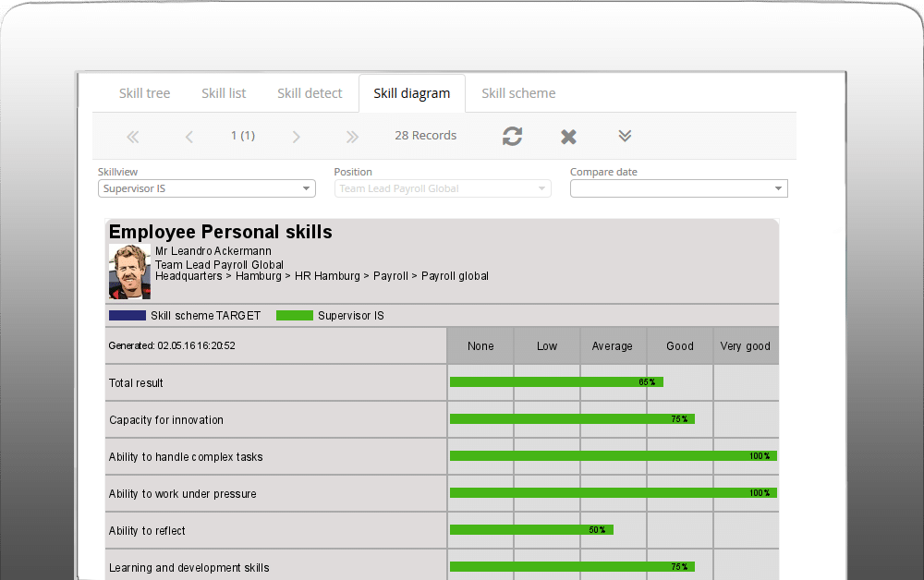Click the Ability to handle complex tasks bar
924x580 pixels.
614,455
